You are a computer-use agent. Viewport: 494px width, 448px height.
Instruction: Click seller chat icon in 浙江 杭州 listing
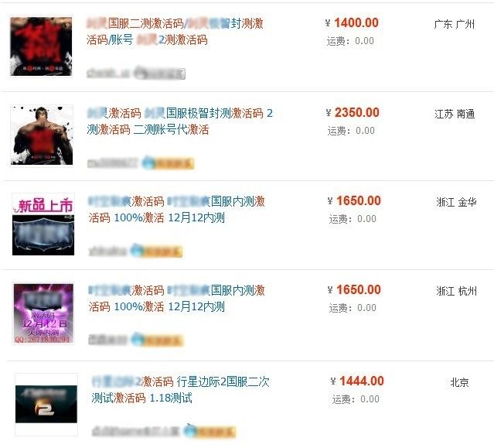tap(157, 340)
